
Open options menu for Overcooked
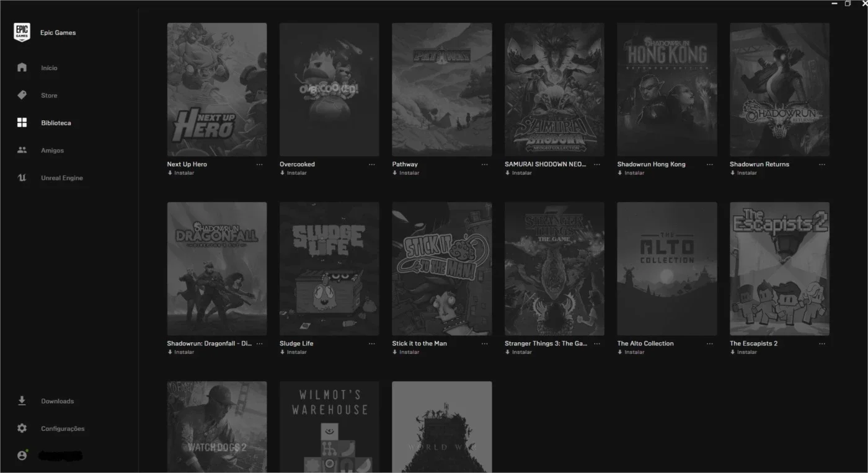372,164
